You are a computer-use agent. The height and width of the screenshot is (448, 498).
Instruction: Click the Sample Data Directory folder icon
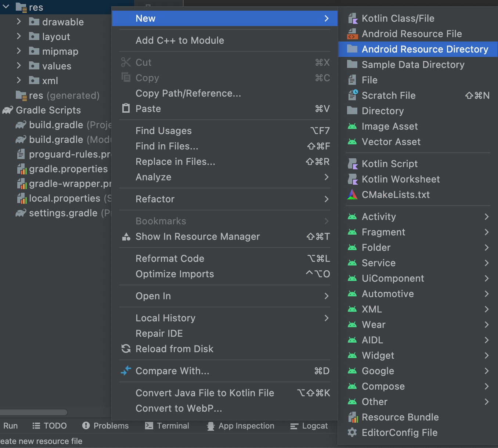(x=353, y=64)
